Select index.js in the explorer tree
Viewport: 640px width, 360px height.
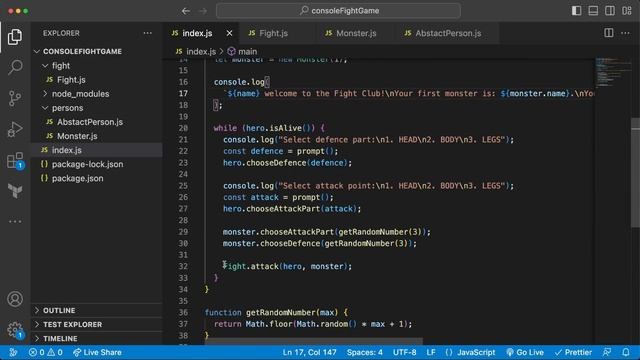(x=97, y=150)
